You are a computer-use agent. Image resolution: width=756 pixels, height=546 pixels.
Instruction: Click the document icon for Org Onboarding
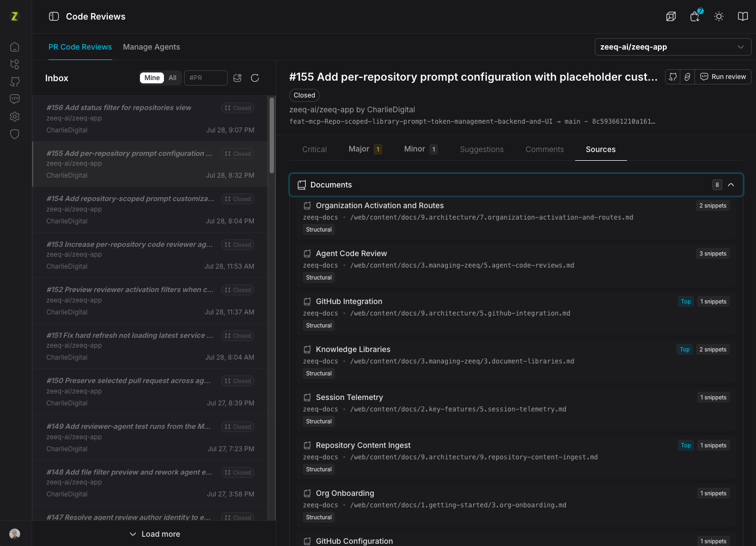tap(307, 494)
